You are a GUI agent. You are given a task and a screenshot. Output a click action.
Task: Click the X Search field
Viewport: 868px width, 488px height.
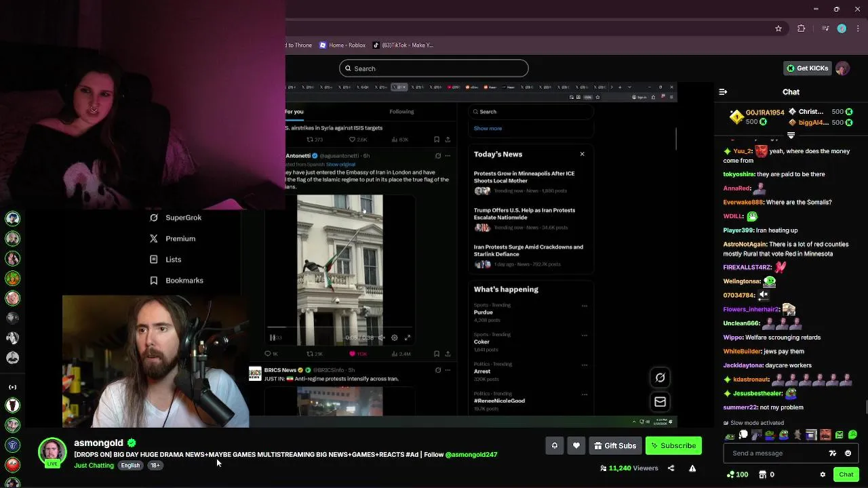(531, 112)
